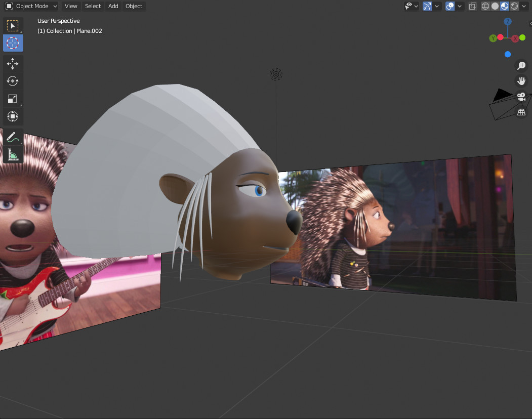Click the "(1) Collection | Plane.002" label
Screen dimensions: 532x419
69,31
